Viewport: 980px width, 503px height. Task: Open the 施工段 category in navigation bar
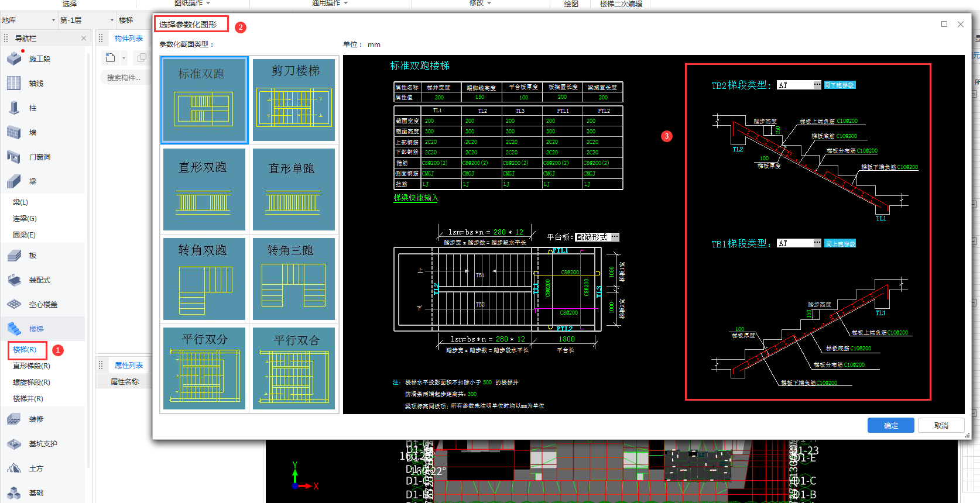pos(14,58)
